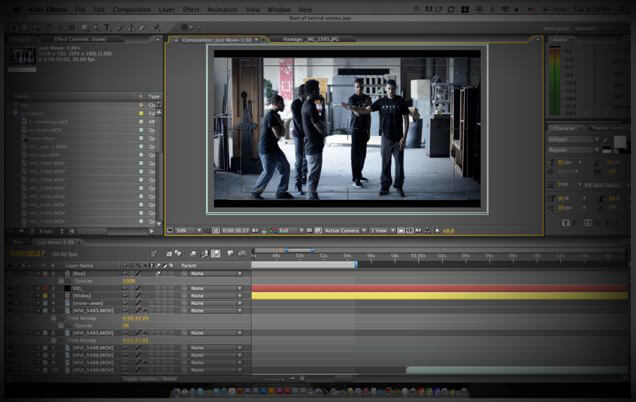This screenshot has width=636, height=402.
Task: Click the composition thumbnail in the Project panel
Action: 22,54
